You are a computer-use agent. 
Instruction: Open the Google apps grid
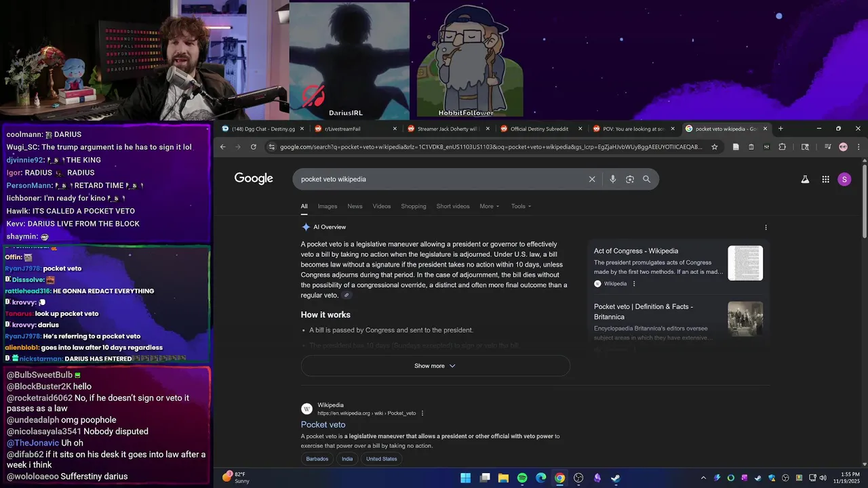tap(825, 179)
